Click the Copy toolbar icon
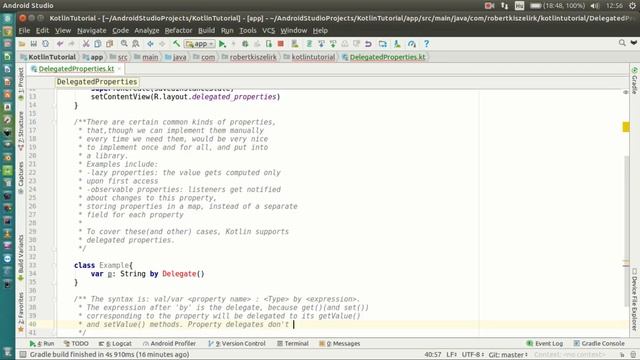The image size is (640, 360). (x=98, y=44)
